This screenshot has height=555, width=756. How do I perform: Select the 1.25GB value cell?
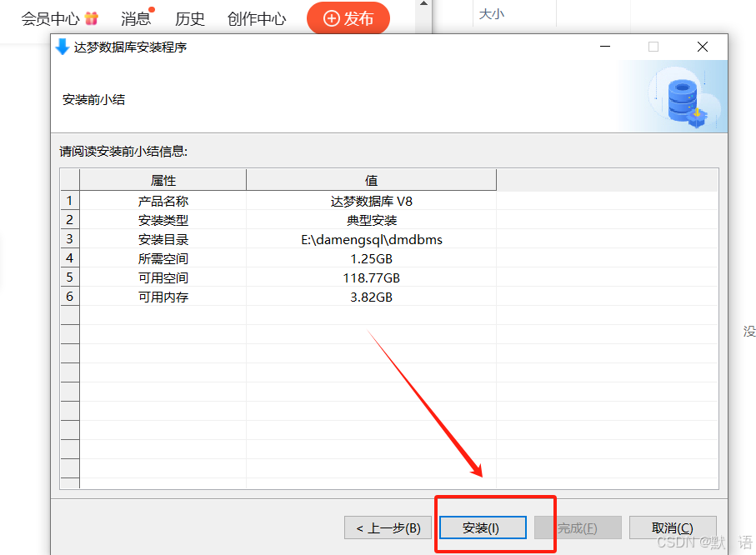tap(371, 259)
